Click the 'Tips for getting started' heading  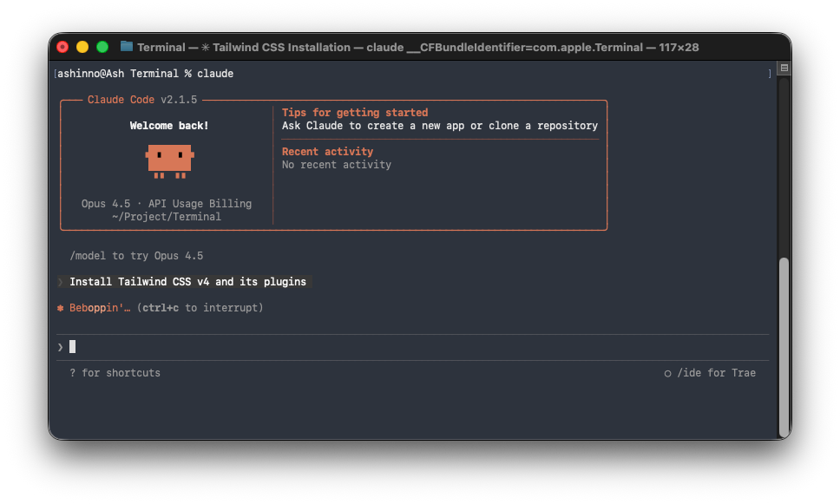[355, 113]
